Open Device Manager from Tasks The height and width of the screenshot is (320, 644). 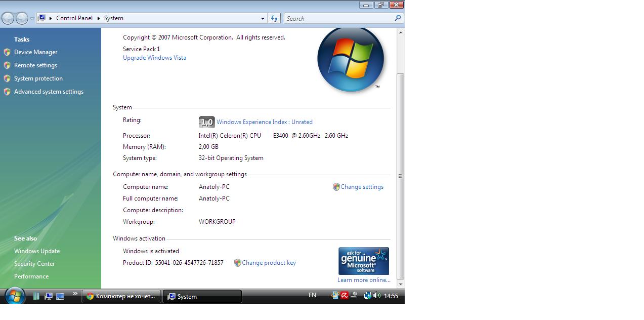pyautogui.click(x=35, y=52)
